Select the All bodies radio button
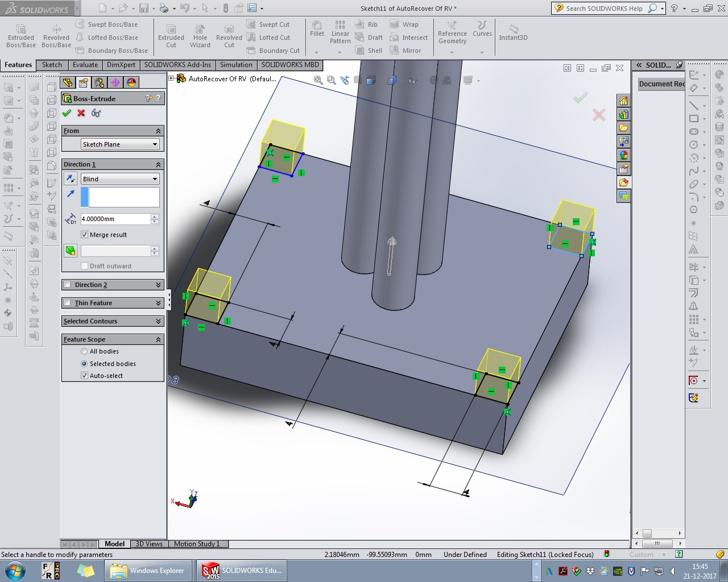 click(85, 351)
